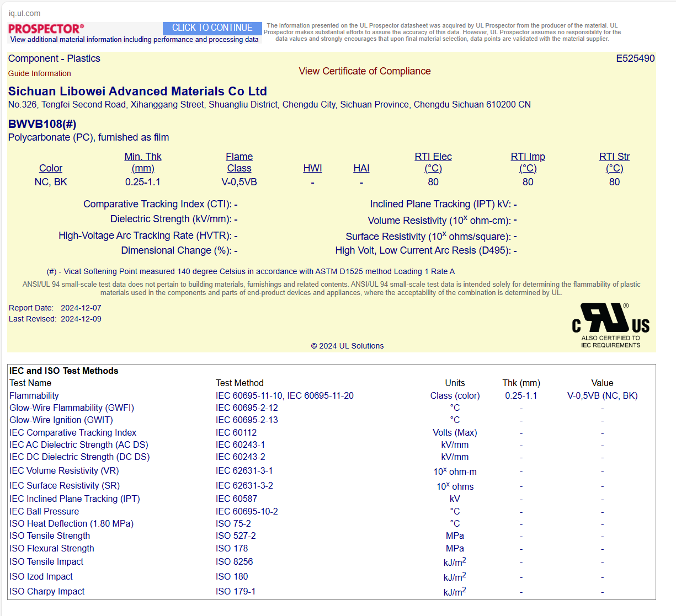Click file number E525490
The width and height of the screenshot is (676, 616).
(635, 58)
